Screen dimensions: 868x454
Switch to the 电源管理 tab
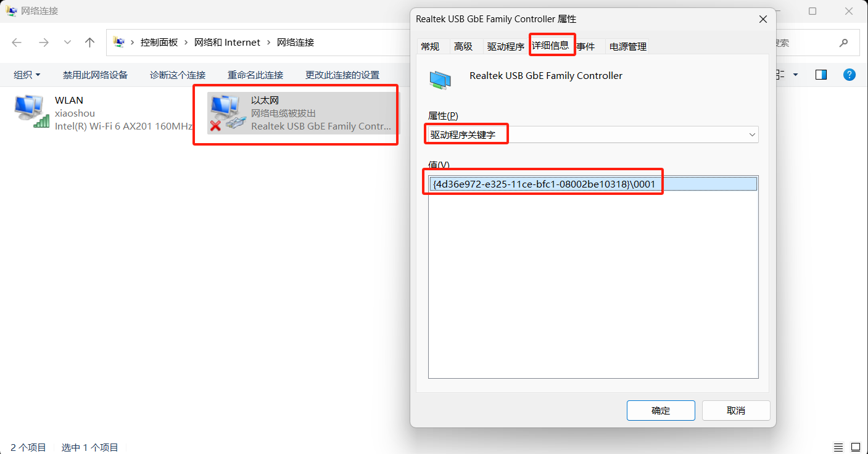tap(628, 46)
